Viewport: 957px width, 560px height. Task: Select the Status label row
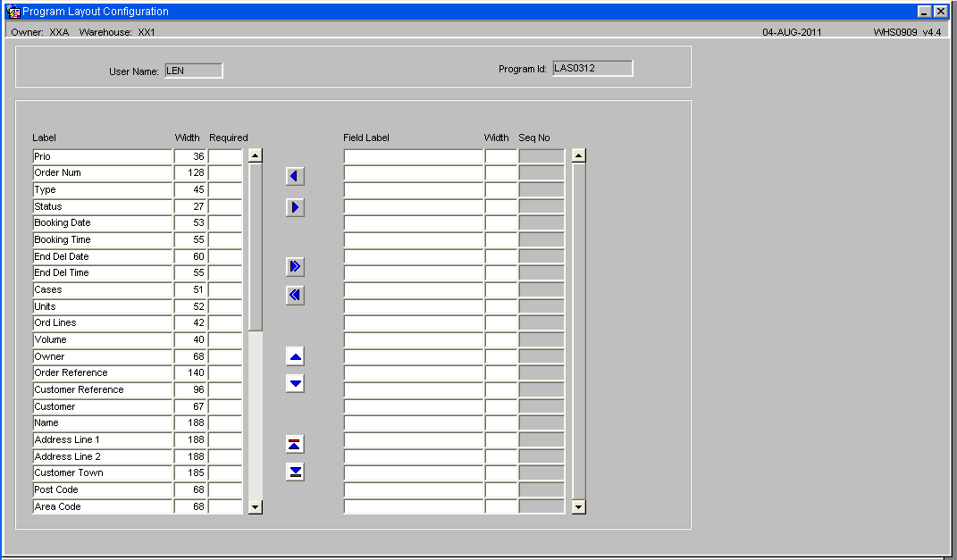[x=103, y=206]
